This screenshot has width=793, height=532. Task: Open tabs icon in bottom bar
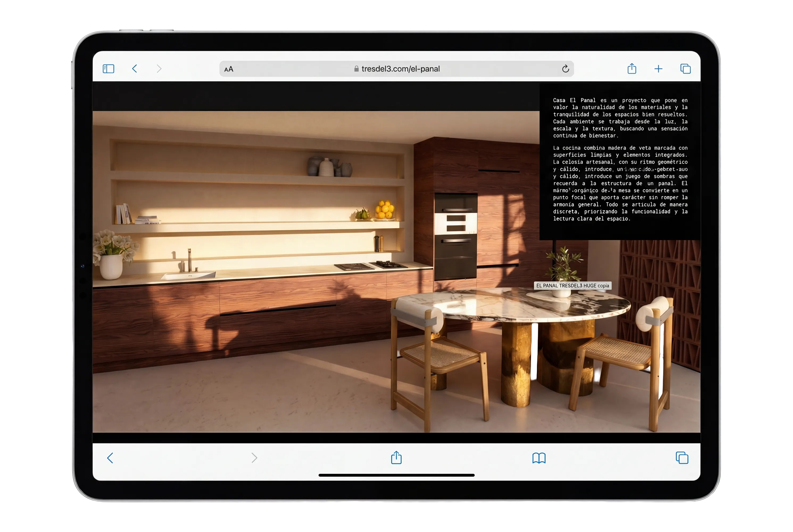coord(682,458)
